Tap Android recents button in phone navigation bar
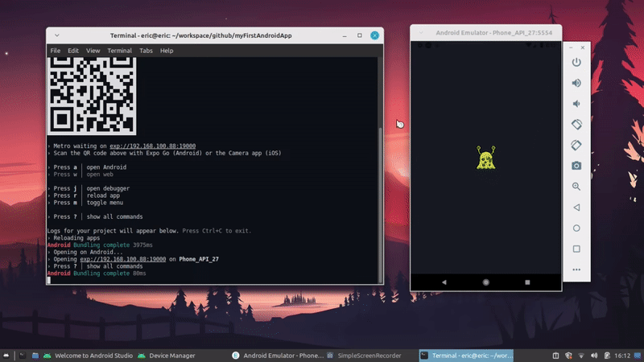Viewport: 644px width, 362px height. [x=527, y=282]
